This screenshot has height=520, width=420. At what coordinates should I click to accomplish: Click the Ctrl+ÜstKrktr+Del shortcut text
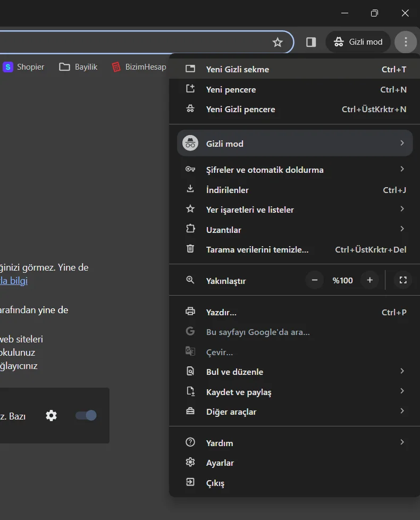click(x=371, y=250)
